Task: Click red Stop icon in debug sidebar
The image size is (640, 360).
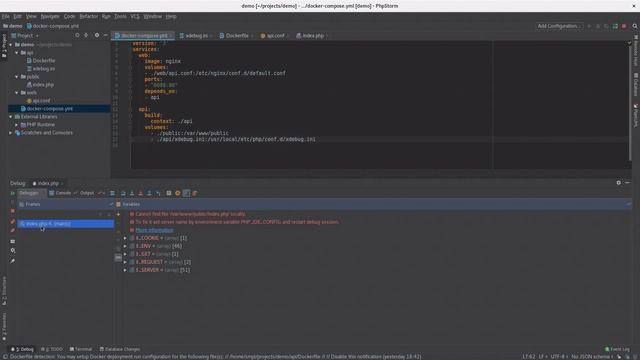Action: (x=13, y=211)
